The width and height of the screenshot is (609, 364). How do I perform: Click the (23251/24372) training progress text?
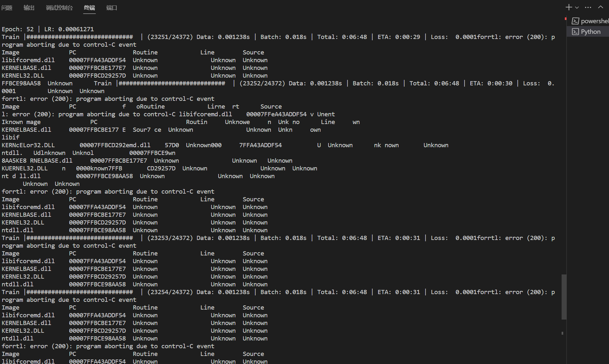point(170,37)
